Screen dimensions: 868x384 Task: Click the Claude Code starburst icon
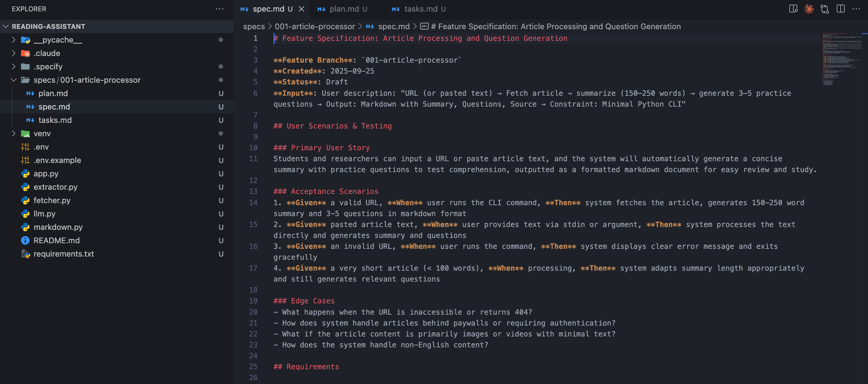point(809,9)
